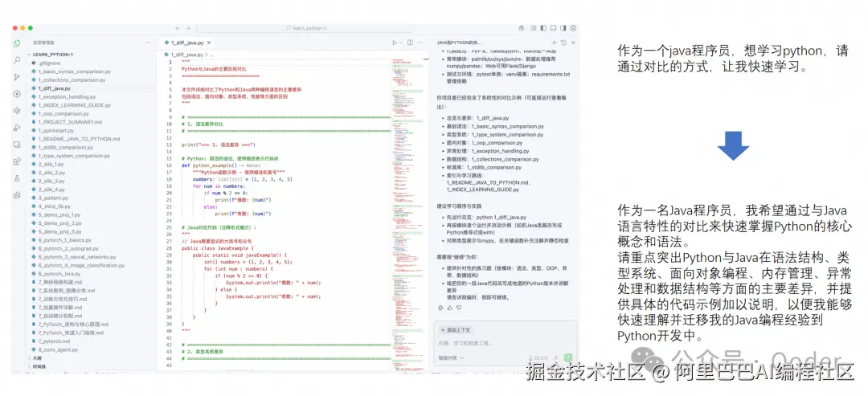The width and height of the screenshot is (868, 396).
Task: Navigate forward with the right arrow
Action: tap(188, 28)
